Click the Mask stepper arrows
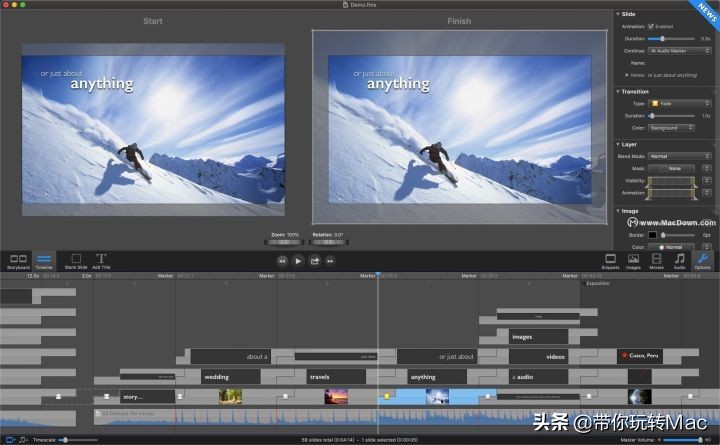 point(707,169)
